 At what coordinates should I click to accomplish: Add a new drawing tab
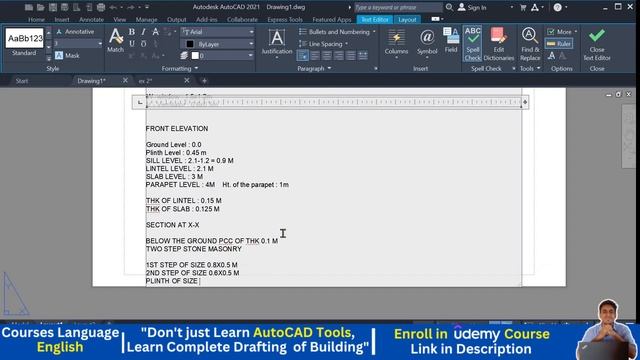(x=204, y=81)
